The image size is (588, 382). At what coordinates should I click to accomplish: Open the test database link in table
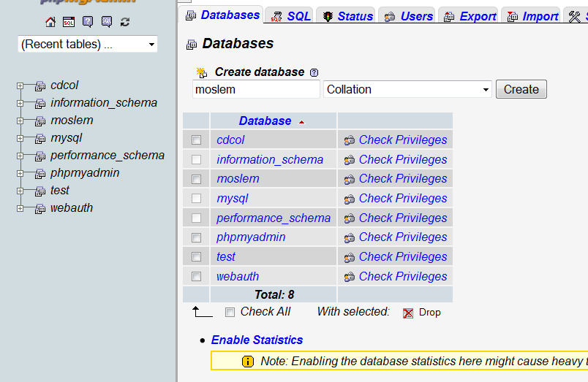pos(226,256)
